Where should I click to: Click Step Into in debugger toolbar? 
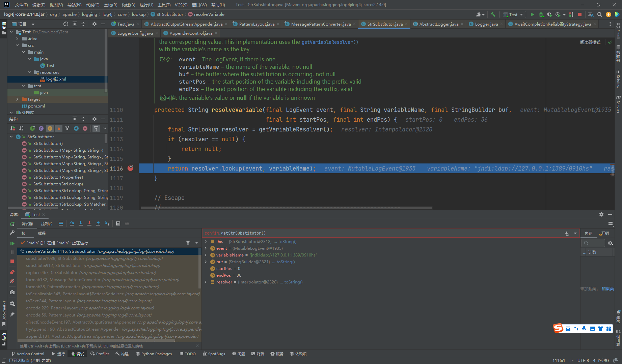coord(81,223)
